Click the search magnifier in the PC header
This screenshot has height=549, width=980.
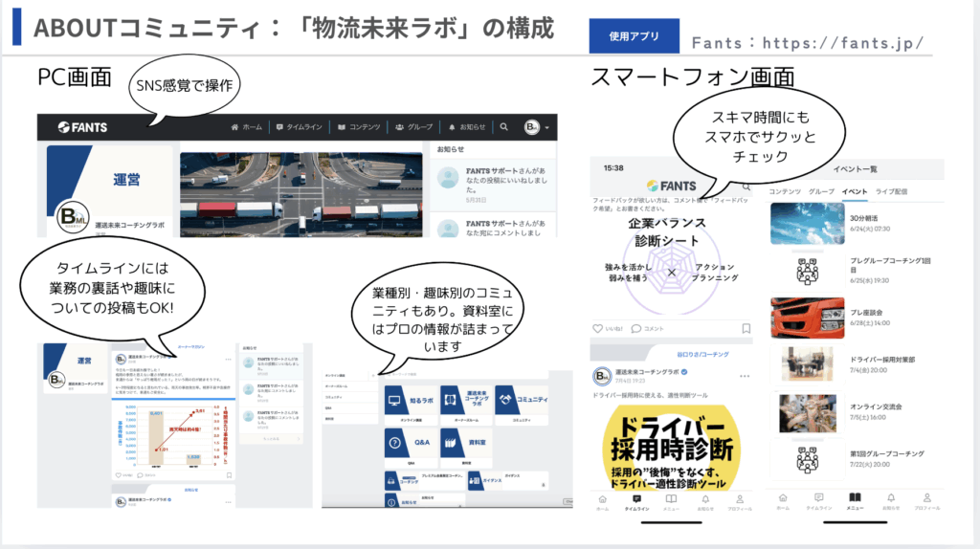pos(503,127)
